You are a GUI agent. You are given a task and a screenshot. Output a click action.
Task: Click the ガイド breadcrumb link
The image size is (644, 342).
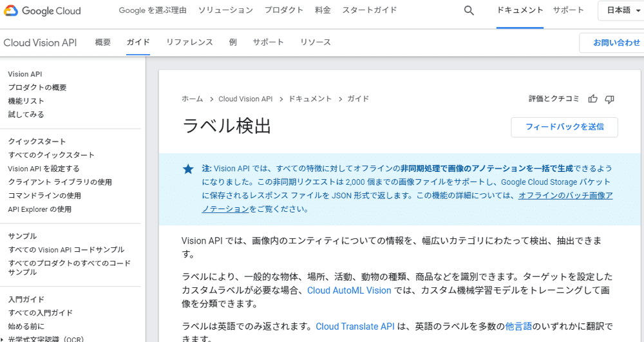coord(358,99)
